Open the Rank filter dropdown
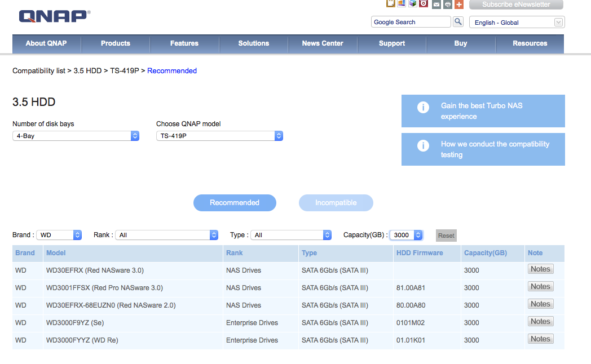 tap(166, 235)
